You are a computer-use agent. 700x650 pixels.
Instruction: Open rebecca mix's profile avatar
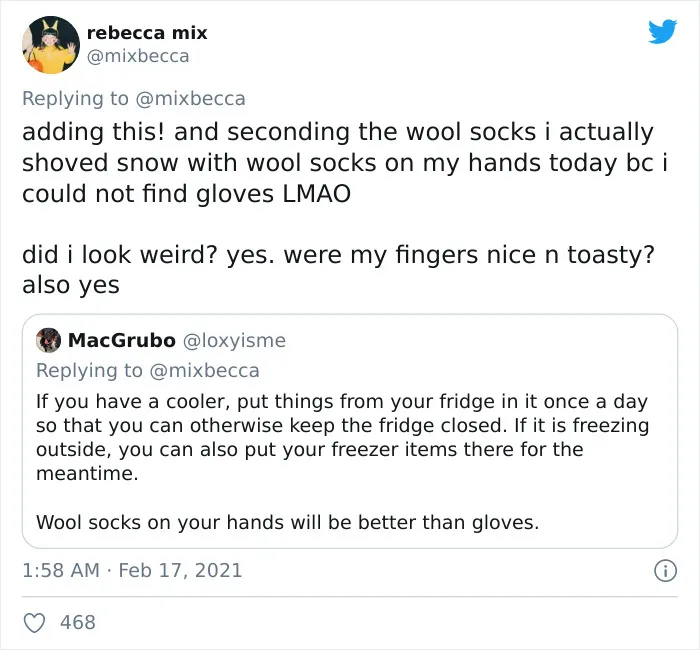pyautogui.click(x=51, y=45)
